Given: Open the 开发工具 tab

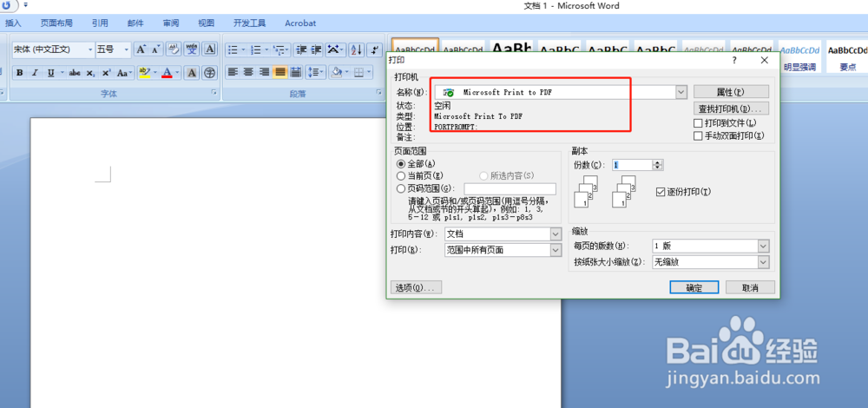Looking at the screenshot, I should click(x=250, y=23).
